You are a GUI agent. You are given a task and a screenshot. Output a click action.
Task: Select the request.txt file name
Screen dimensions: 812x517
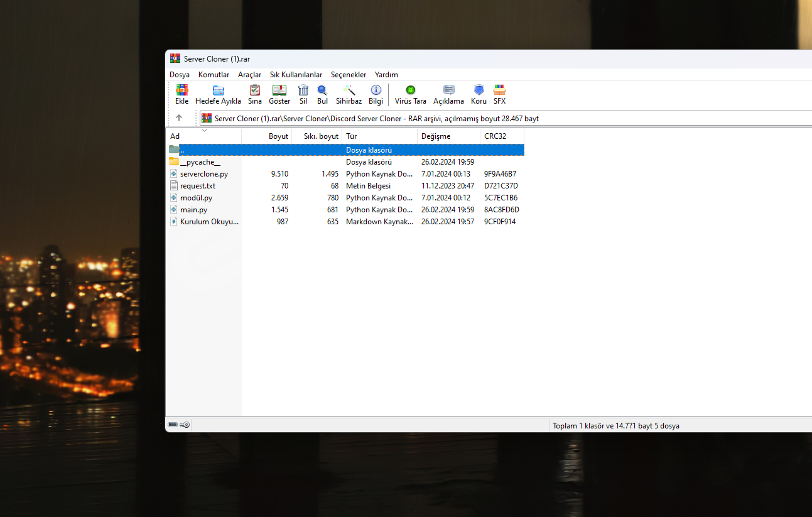coord(198,186)
